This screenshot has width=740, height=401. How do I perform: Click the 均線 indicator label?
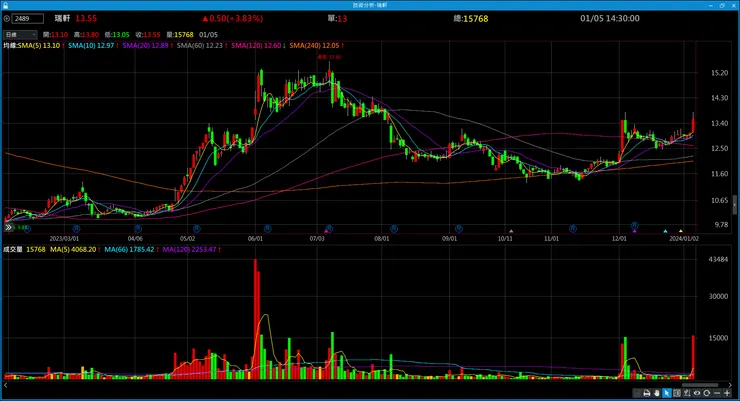10,46
